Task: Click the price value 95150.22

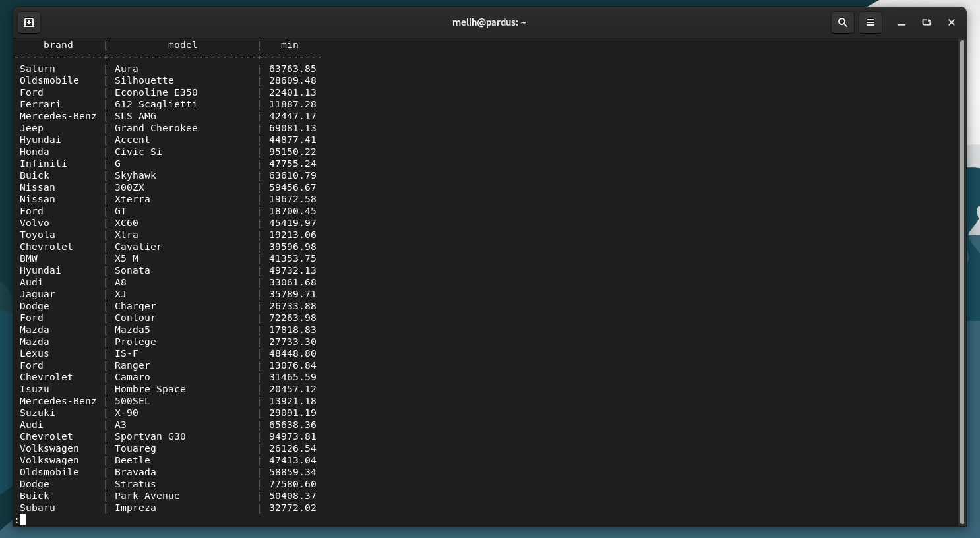Action: pyautogui.click(x=292, y=152)
